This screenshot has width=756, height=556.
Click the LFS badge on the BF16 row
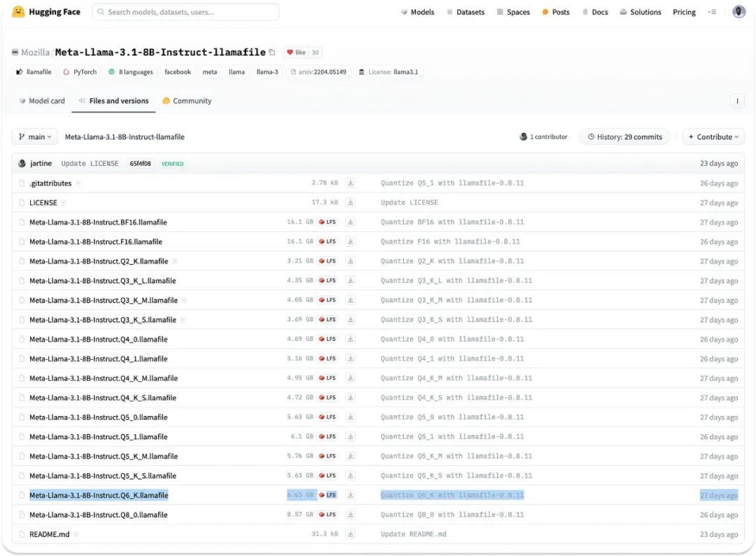(328, 222)
